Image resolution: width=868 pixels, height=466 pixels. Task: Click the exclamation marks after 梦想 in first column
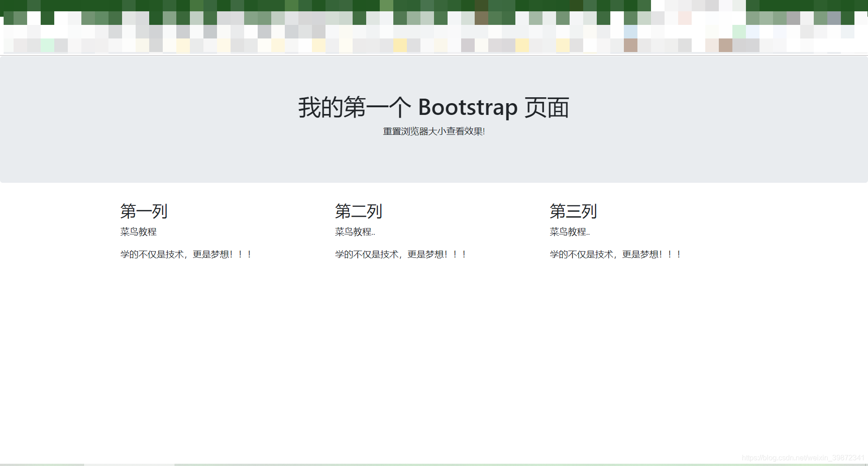coord(240,254)
